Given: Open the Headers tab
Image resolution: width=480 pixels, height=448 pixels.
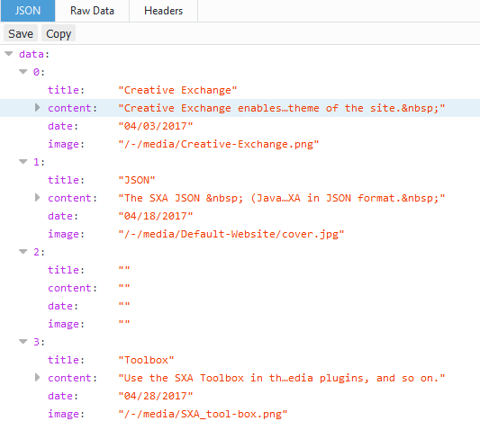Looking at the screenshot, I should click(x=164, y=11).
